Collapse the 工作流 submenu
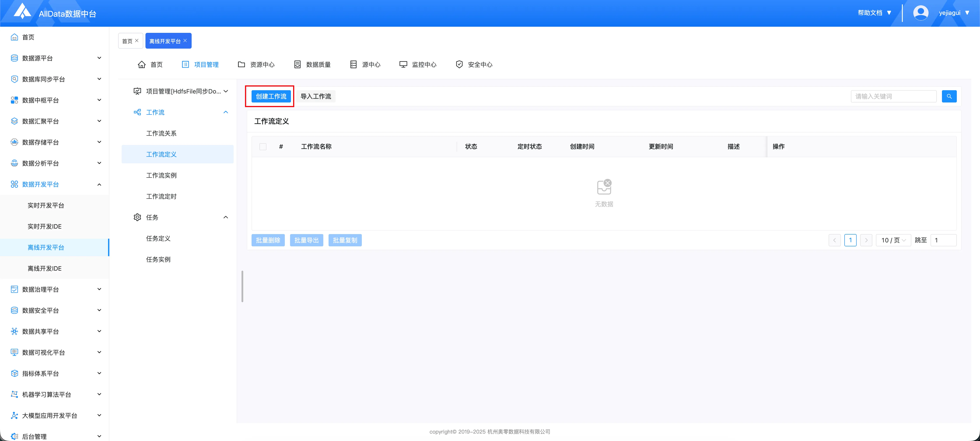The image size is (980, 441). (x=226, y=112)
